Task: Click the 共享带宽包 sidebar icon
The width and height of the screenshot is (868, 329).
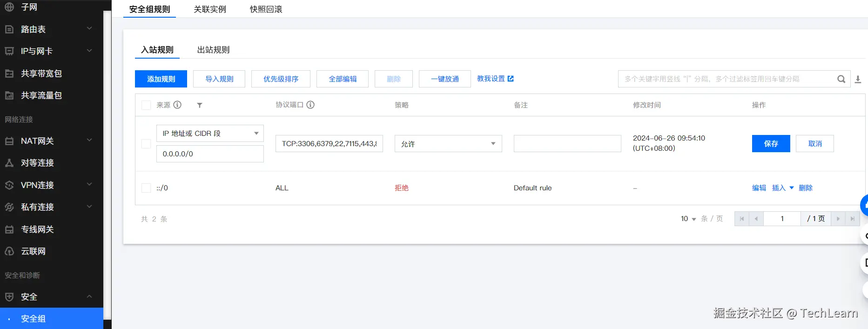Action: (9, 74)
